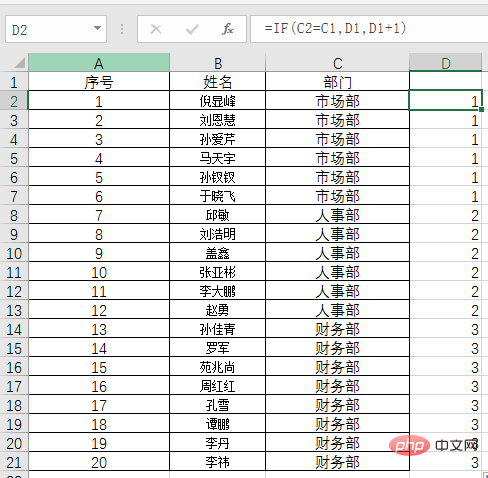The height and width of the screenshot is (478, 488).
Task: Click column D value 1 in 于晓飞's row
Action: 446,195
